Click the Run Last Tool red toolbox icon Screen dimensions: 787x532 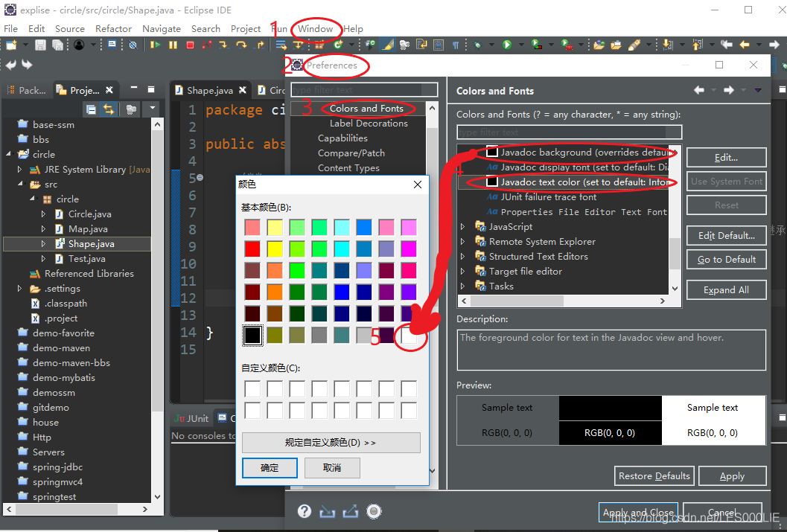pos(567,45)
